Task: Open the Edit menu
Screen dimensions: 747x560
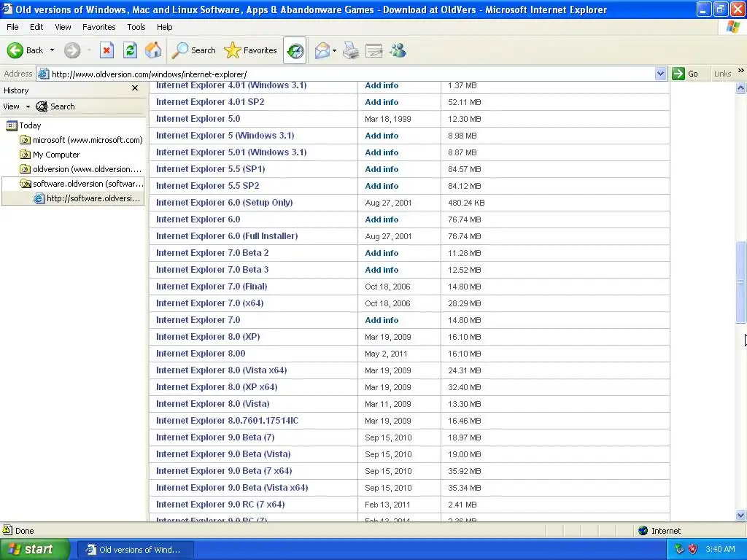Action: [x=36, y=27]
